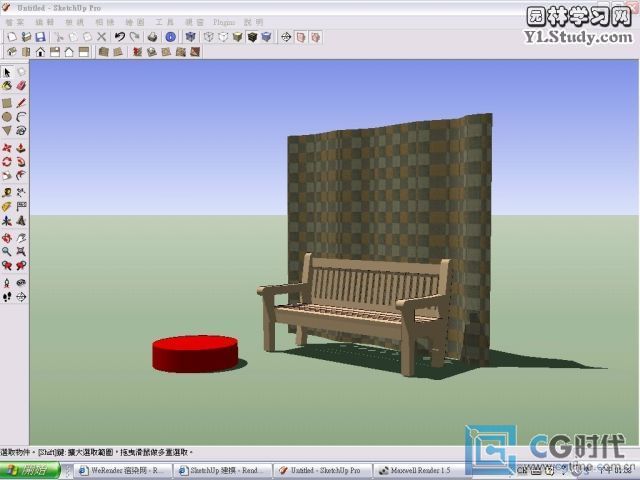Viewport: 640px width, 480px height.
Task: Choose the Eraser tool
Action: 21,86
